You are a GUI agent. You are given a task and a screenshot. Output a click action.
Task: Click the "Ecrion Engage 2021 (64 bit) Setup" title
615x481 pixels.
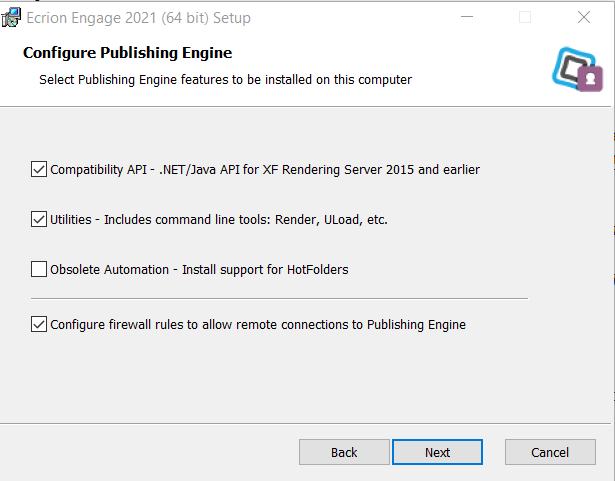coord(138,18)
